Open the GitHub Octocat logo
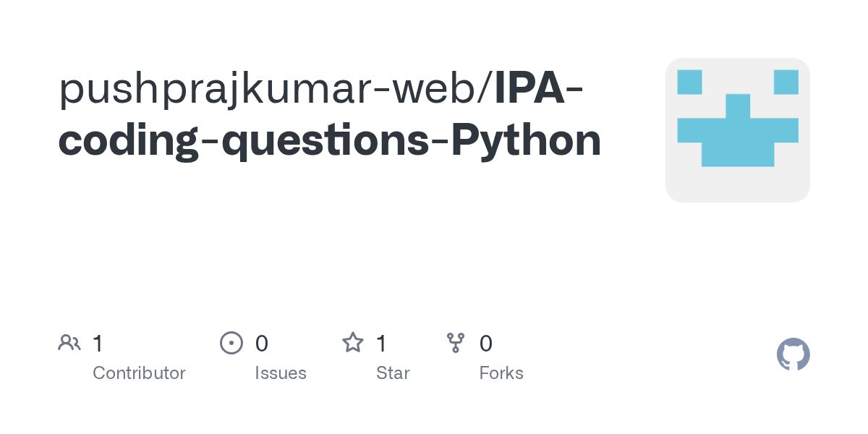 [793, 354]
